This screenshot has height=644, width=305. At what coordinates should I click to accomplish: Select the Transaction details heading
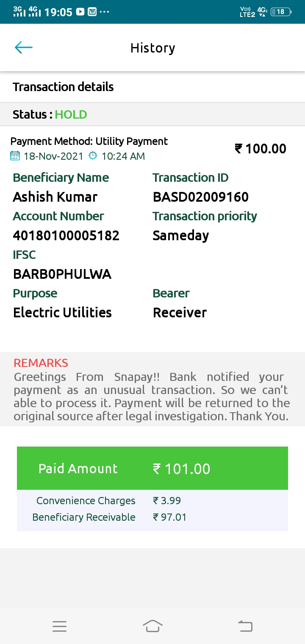(63, 87)
